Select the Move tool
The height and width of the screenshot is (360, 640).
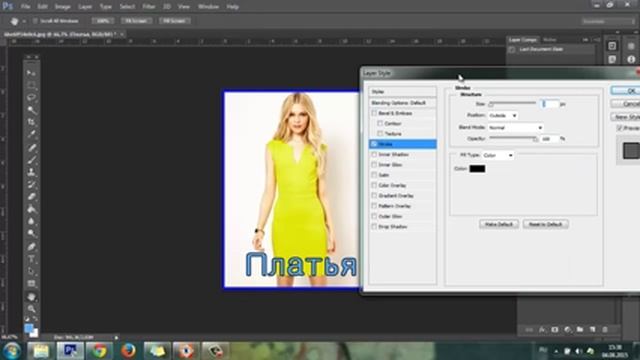pos(31,73)
